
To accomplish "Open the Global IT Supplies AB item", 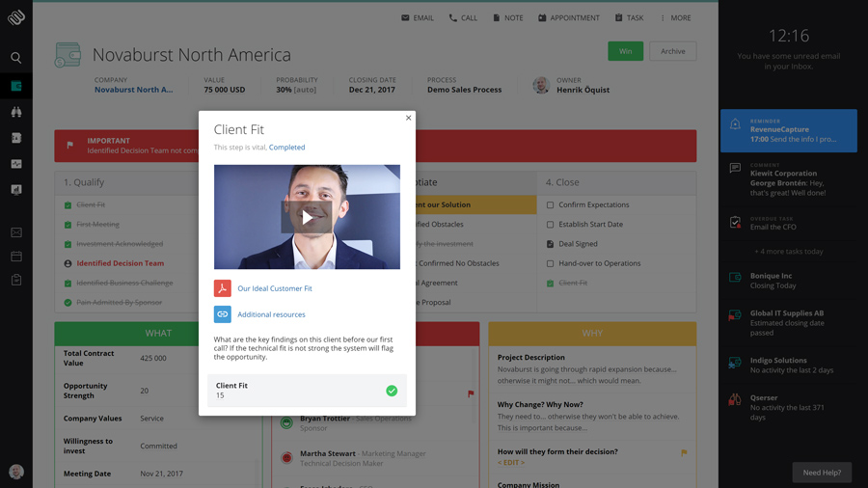I will coord(788,322).
